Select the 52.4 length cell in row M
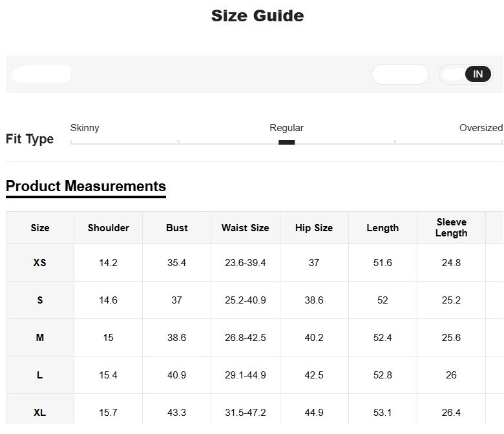Screen dimensions: 504x434 [383, 338]
